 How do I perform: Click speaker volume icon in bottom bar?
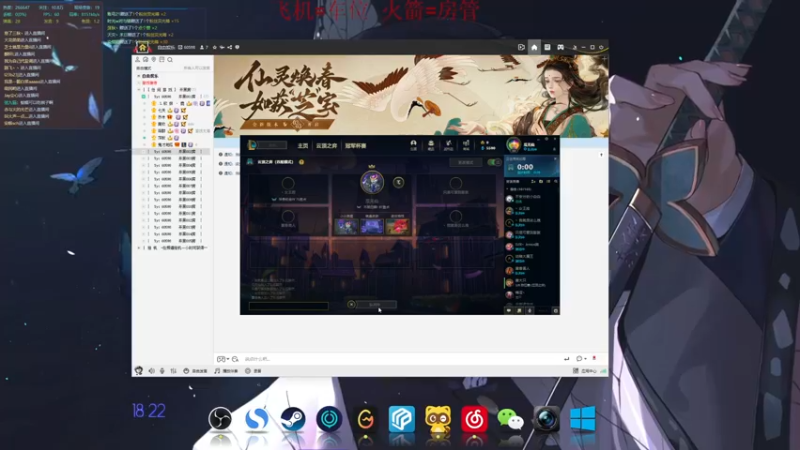click(x=152, y=371)
